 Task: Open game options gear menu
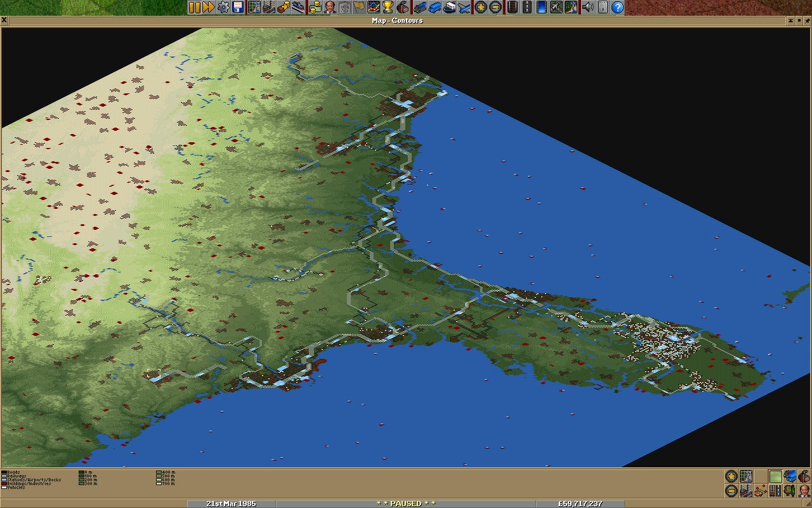coord(223,8)
